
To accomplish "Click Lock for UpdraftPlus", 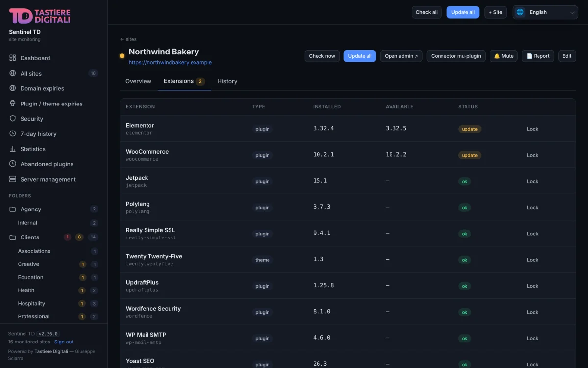I will 532,286.
